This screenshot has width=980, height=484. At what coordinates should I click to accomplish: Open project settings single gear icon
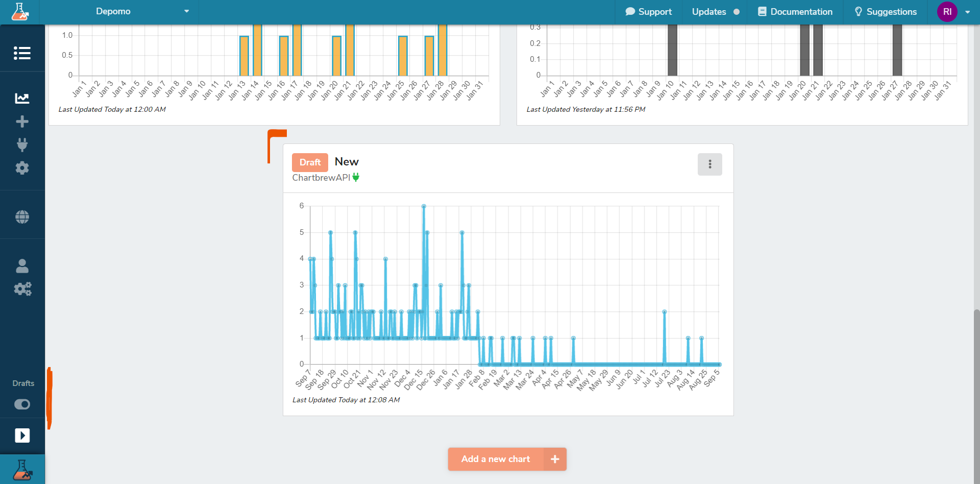[22, 168]
